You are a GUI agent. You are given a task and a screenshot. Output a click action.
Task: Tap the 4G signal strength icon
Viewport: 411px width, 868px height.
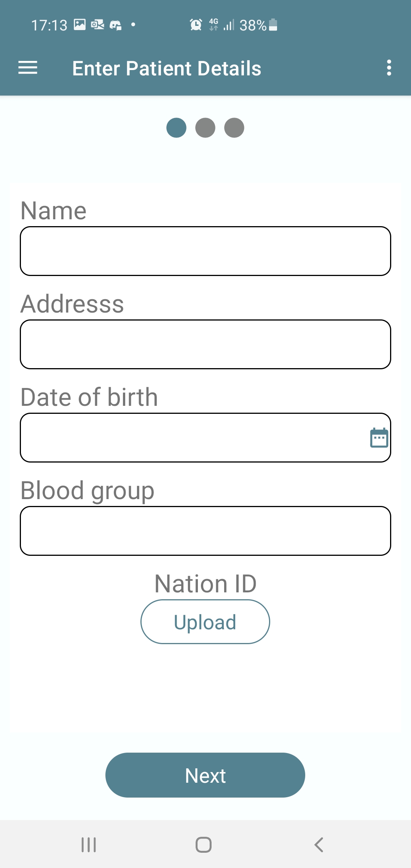click(x=221, y=25)
